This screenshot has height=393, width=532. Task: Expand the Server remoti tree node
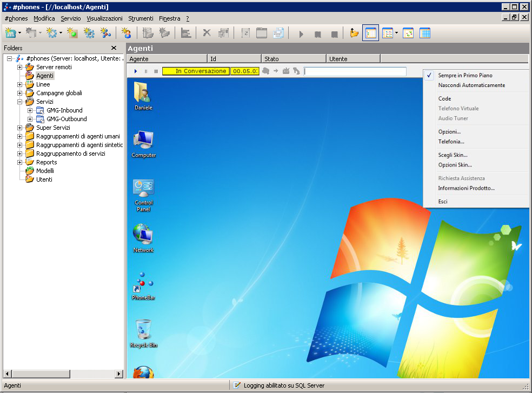pos(19,67)
